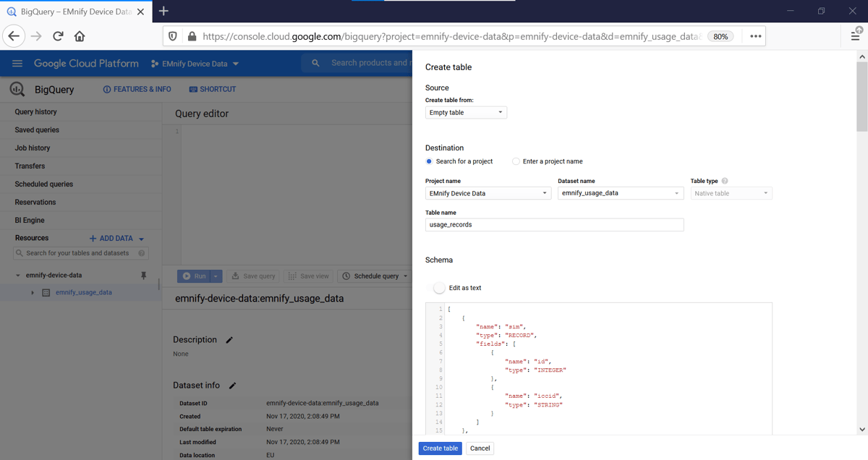Open Schedule query dropdown

(375, 276)
